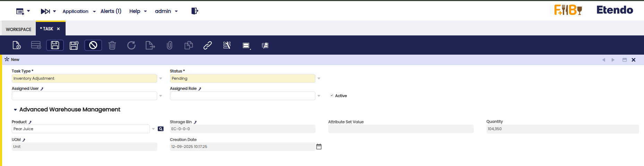Click the Undo changes cancel icon
The image size is (644, 166).
click(x=93, y=45)
